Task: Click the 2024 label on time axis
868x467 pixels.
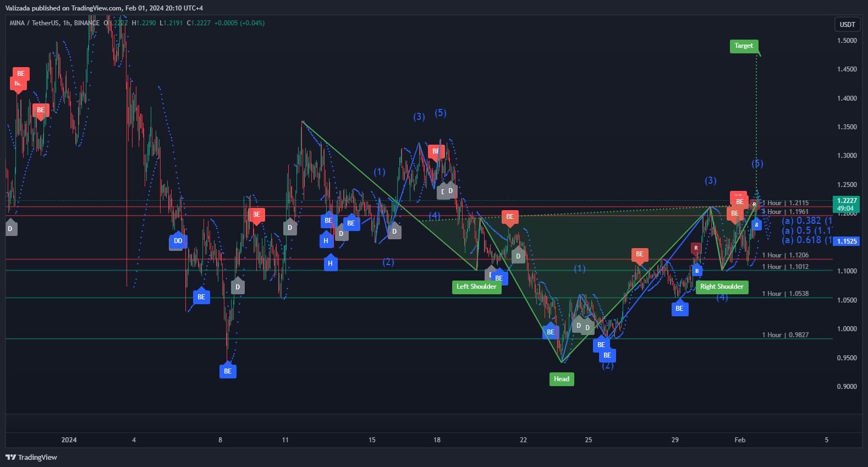Action: click(x=69, y=440)
